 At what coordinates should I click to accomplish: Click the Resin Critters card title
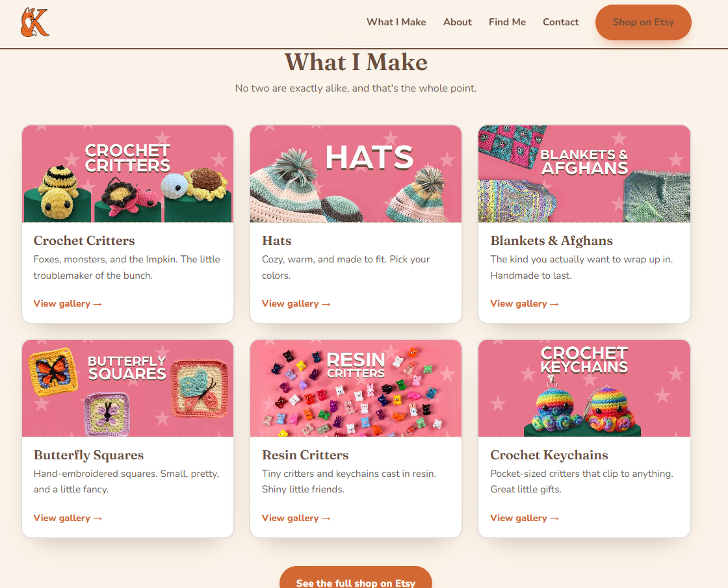pos(305,455)
